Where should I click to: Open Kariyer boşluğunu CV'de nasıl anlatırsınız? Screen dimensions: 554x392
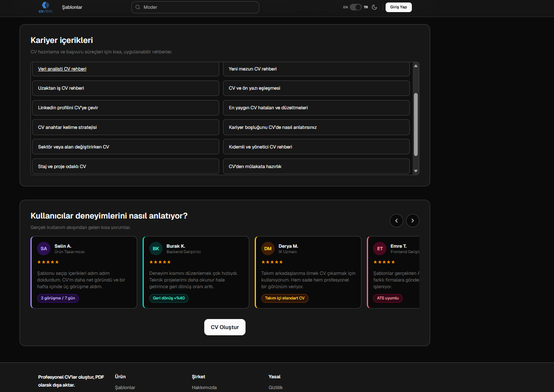(x=316, y=127)
